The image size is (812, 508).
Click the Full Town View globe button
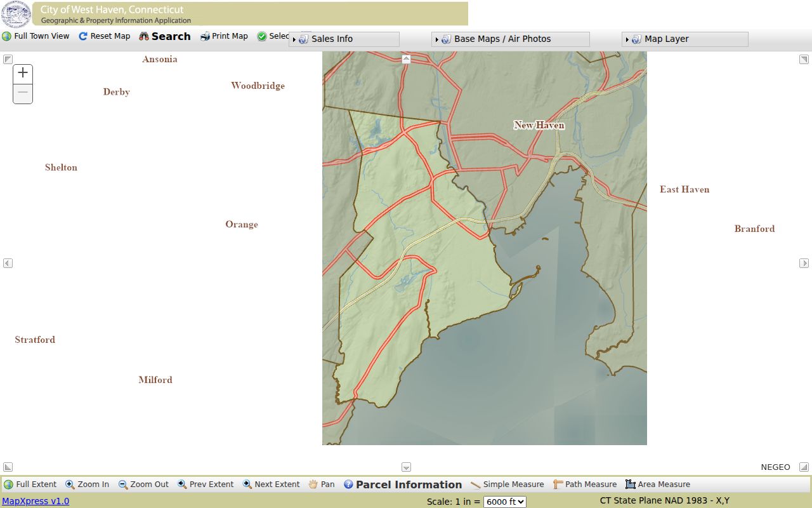coord(36,36)
